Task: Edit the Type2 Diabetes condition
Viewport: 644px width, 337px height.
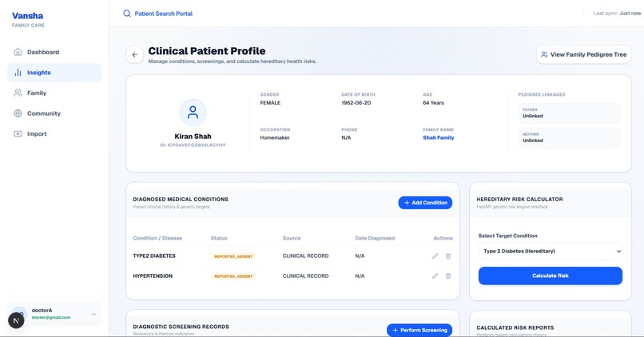Action: pos(435,256)
